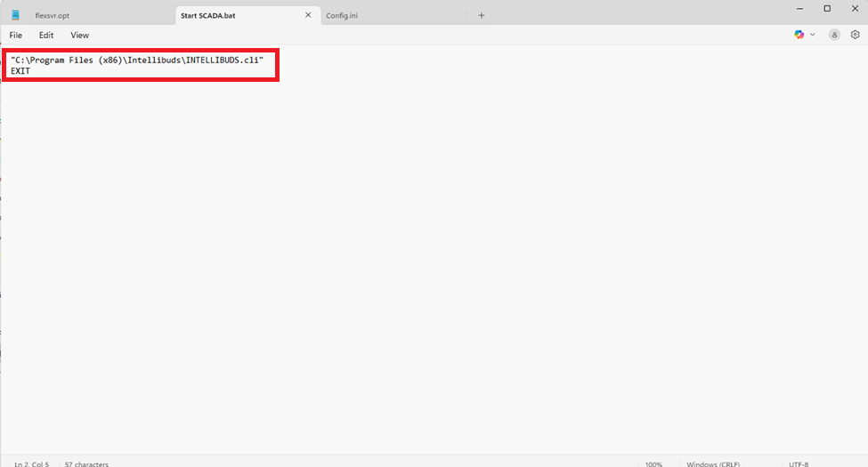Open the Edit menu
Screen dimensions: 868x467
(46, 35)
